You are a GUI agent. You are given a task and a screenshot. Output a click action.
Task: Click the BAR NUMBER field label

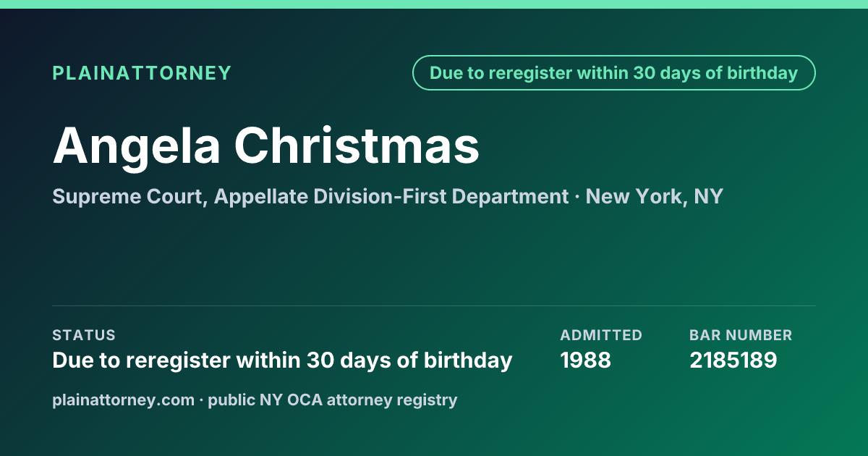[741, 335]
